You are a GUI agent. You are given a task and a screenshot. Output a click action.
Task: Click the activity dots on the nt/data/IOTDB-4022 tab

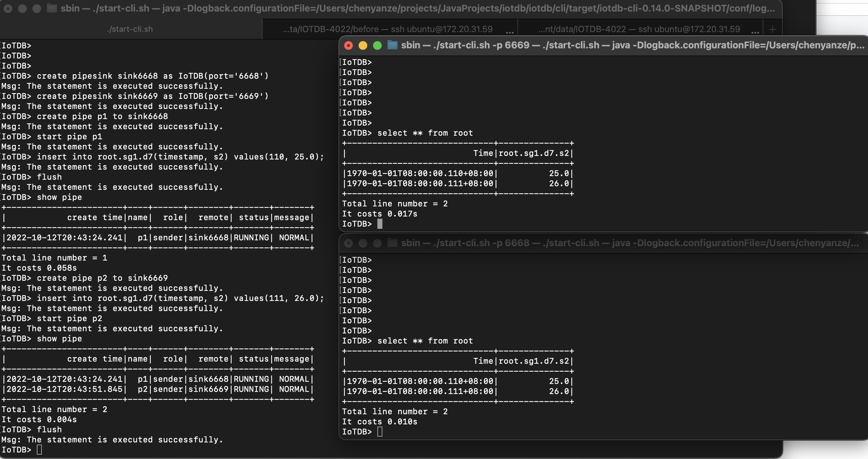click(755, 32)
